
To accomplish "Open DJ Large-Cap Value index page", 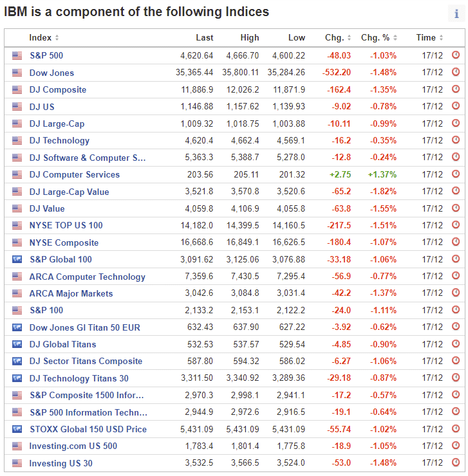I will [x=69, y=192].
